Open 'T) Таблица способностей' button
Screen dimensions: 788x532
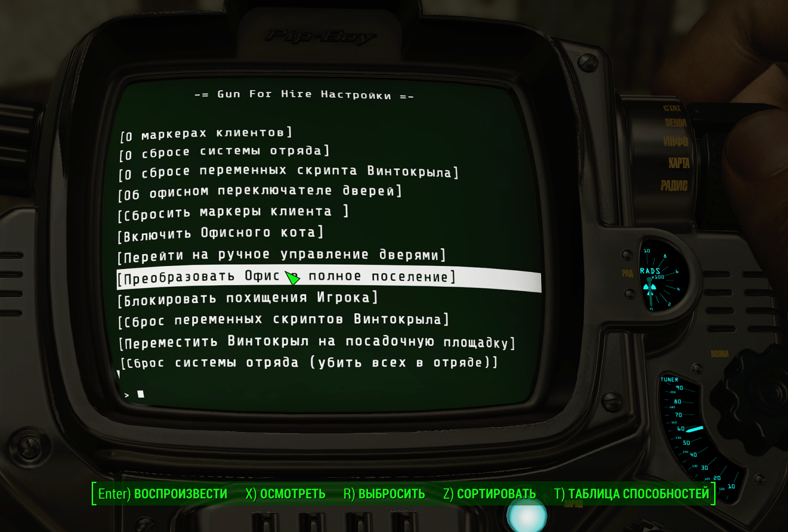tap(631, 494)
